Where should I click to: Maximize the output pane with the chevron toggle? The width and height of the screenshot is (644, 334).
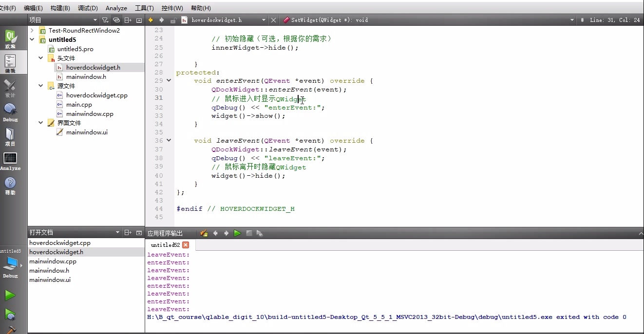640,233
